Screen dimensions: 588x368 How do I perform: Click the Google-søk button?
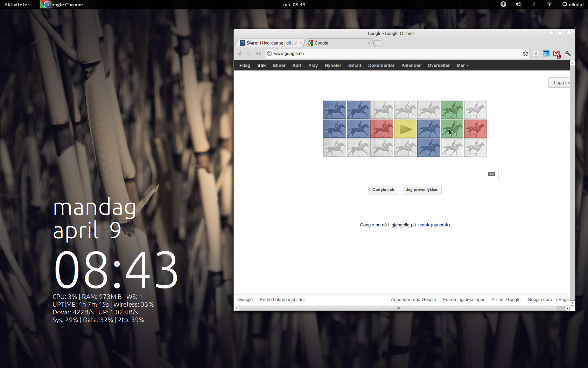[x=383, y=190]
